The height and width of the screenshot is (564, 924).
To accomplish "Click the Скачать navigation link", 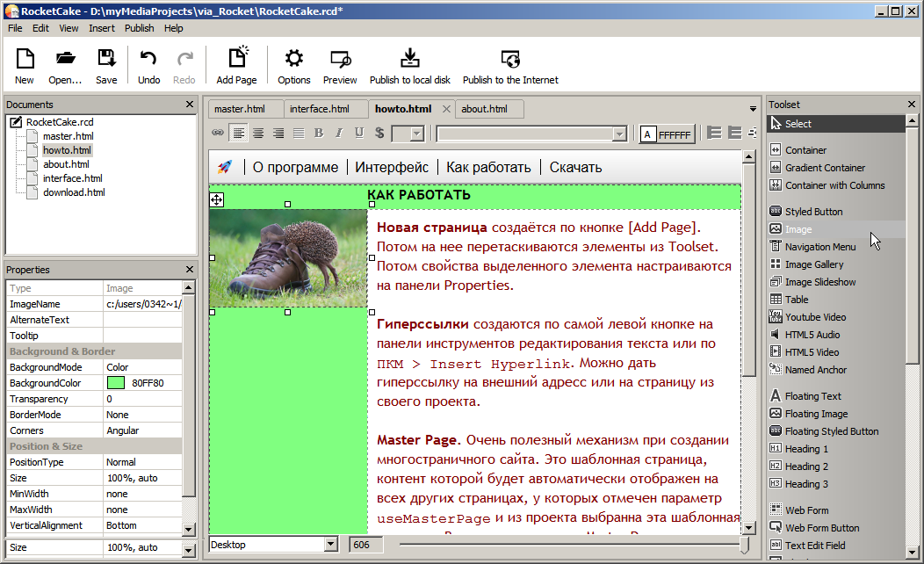I will coord(575,168).
